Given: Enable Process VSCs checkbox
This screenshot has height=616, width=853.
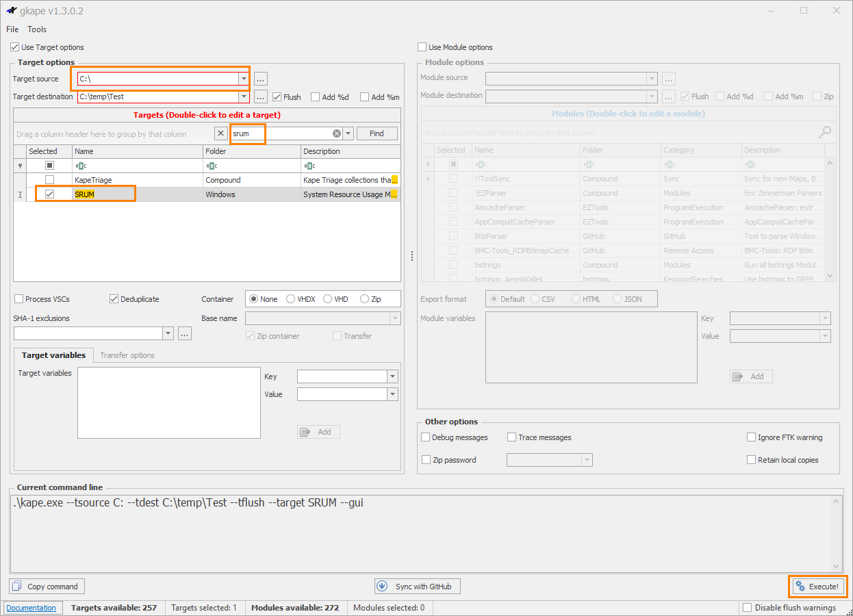Looking at the screenshot, I should click(x=18, y=299).
